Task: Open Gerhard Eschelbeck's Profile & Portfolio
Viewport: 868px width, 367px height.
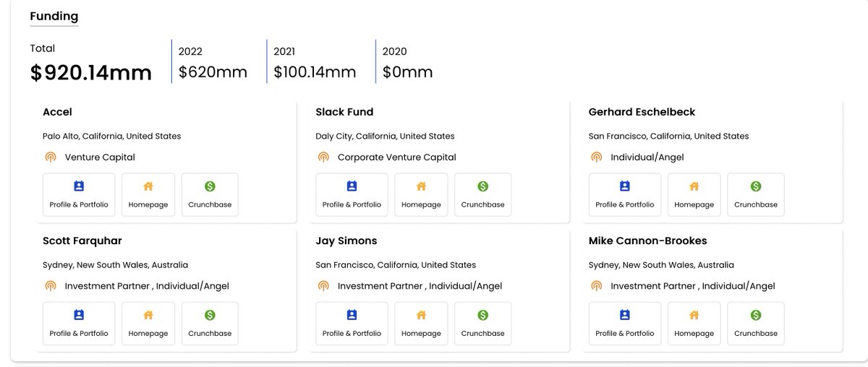Action: (625, 194)
